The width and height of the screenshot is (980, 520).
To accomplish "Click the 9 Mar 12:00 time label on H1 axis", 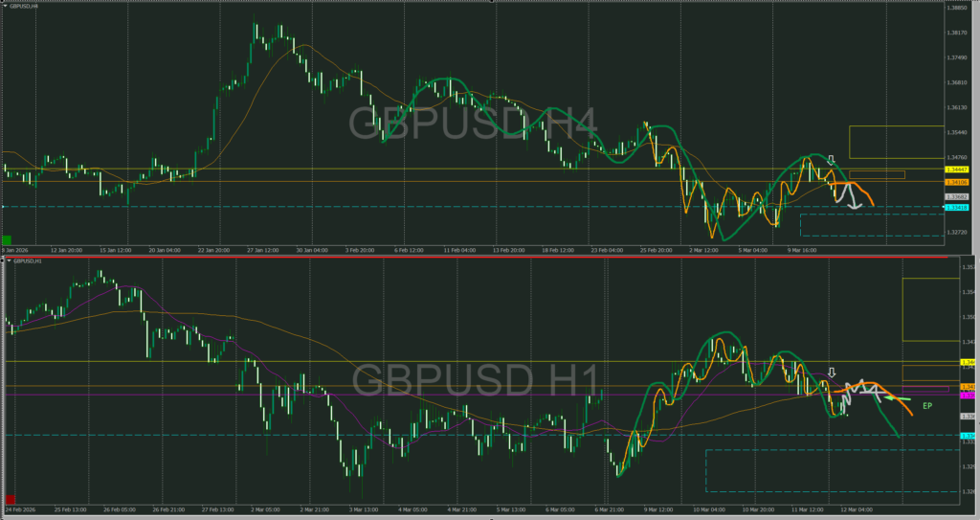I will (x=659, y=509).
